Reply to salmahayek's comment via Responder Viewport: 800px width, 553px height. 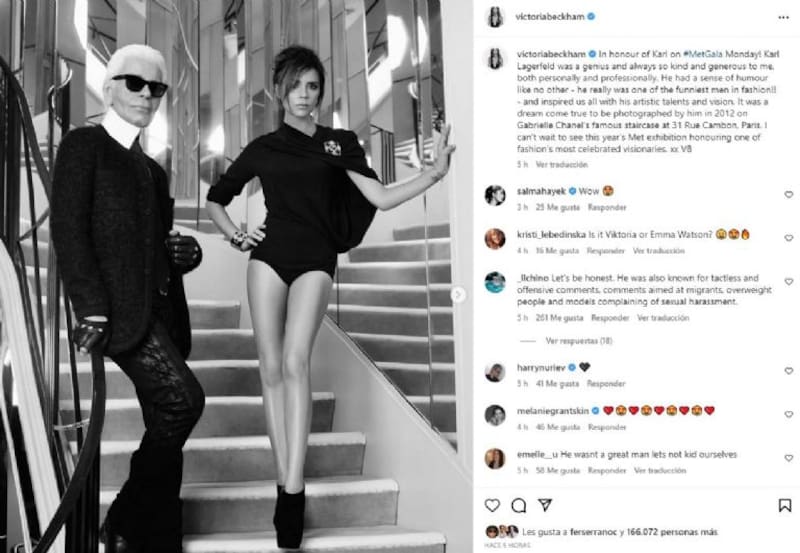click(607, 207)
